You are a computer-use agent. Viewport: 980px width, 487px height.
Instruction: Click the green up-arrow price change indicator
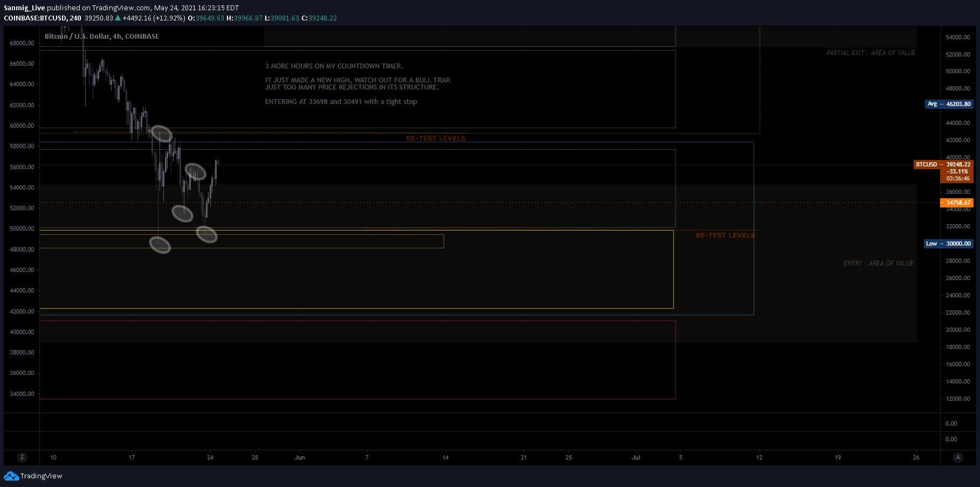[x=118, y=18]
